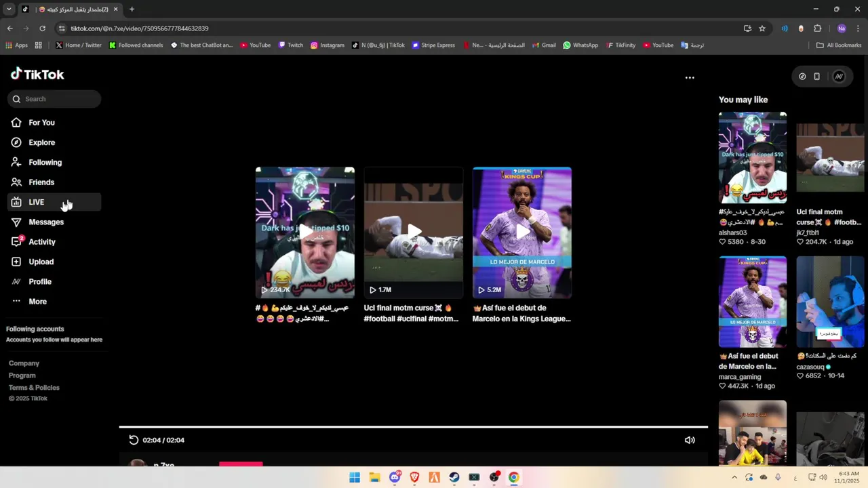Bookmark this page with star icon
Image resolution: width=868 pixels, height=488 pixels.
click(x=762, y=28)
